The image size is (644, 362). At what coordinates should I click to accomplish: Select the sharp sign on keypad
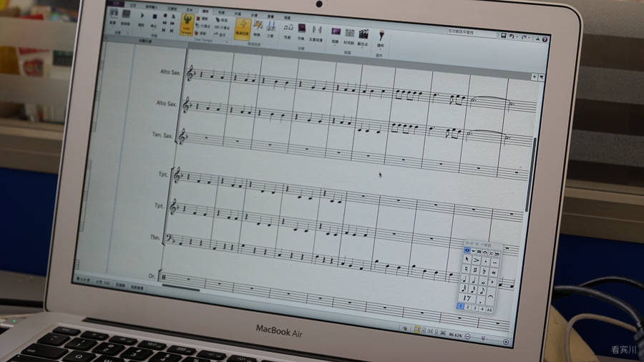coord(475,270)
